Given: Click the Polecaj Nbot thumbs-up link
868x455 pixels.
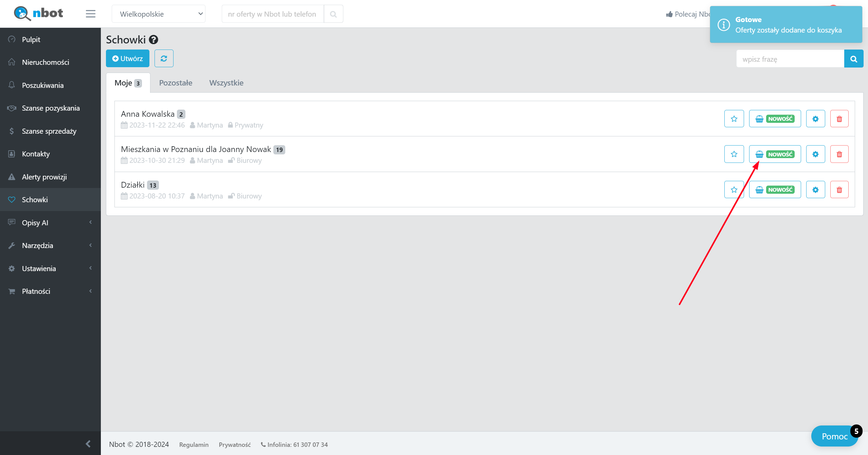Looking at the screenshot, I should pyautogui.click(x=688, y=14).
